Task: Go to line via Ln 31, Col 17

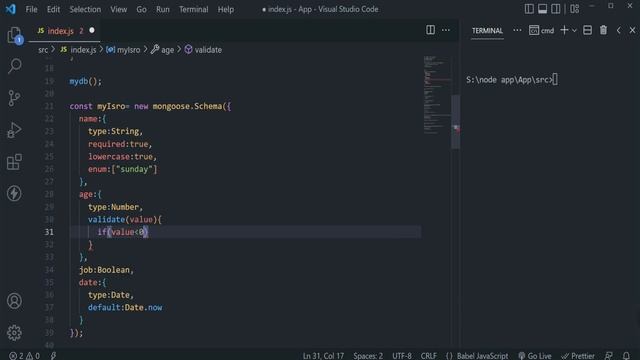Action: [x=323, y=356]
